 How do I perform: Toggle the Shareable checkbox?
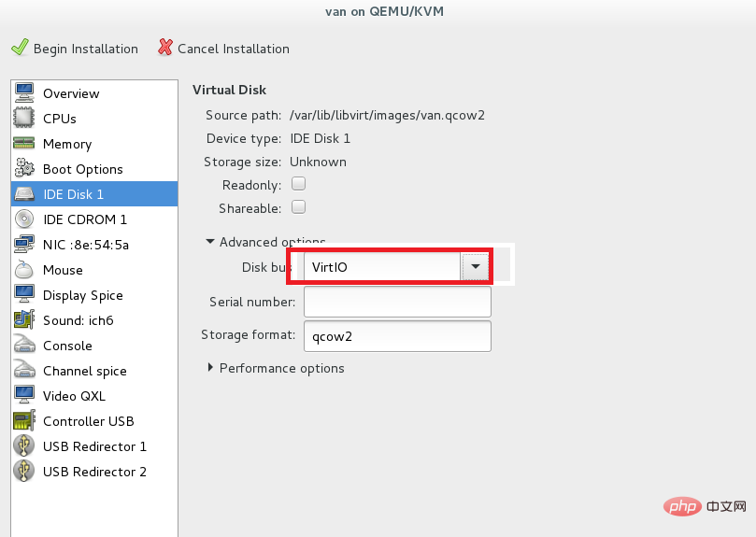pos(298,206)
